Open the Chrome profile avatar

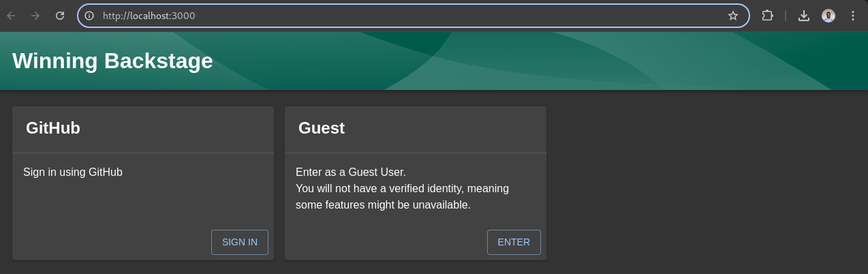[x=828, y=16]
